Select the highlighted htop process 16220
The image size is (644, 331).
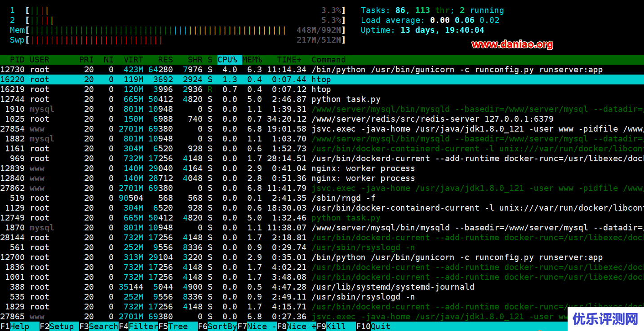(x=322, y=79)
